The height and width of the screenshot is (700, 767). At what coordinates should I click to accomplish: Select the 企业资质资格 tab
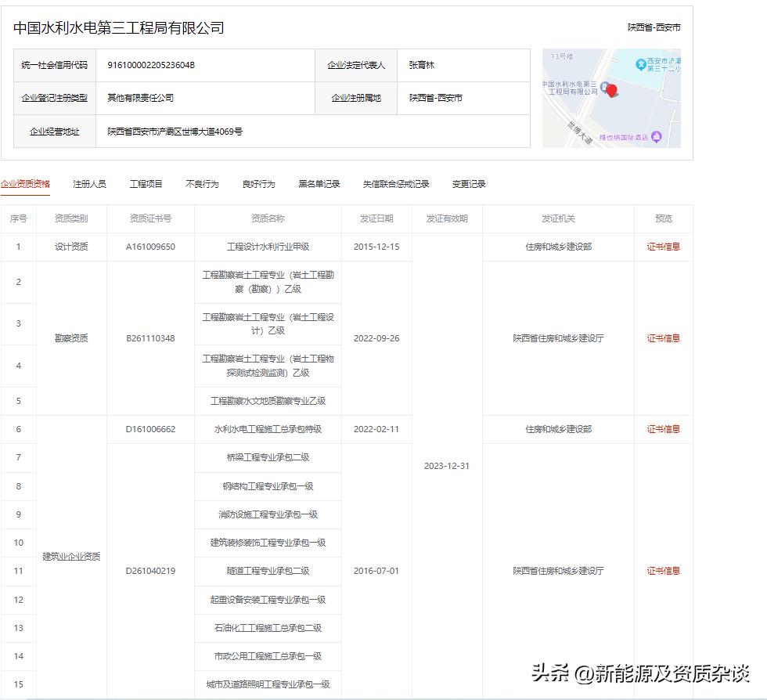[29, 183]
